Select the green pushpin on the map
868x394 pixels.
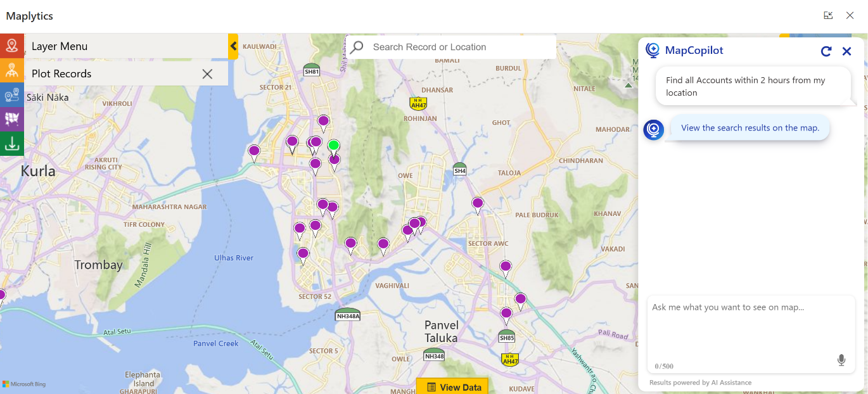(333, 146)
